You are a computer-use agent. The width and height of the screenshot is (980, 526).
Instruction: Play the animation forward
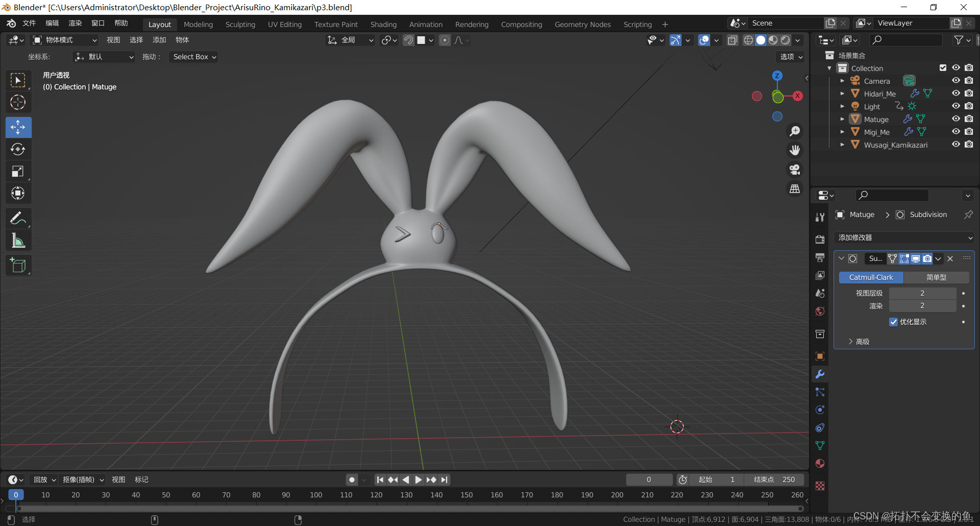coord(418,480)
